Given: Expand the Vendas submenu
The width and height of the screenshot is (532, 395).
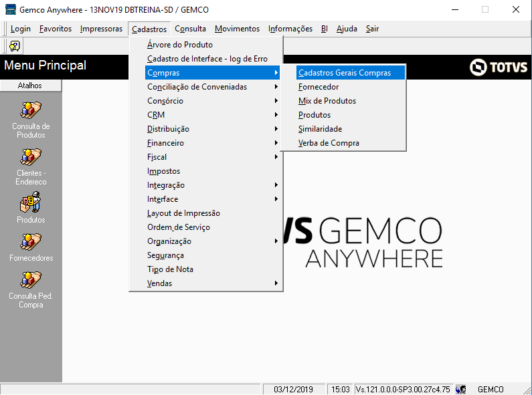Looking at the screenshot, I should [x=205, y=283].
